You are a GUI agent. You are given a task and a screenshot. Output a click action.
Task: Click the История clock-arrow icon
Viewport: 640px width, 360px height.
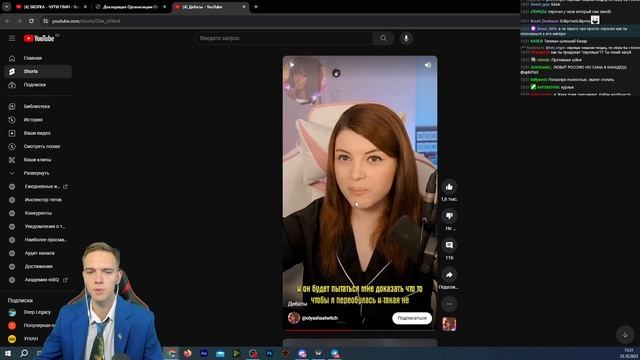(x=12, y=120)
